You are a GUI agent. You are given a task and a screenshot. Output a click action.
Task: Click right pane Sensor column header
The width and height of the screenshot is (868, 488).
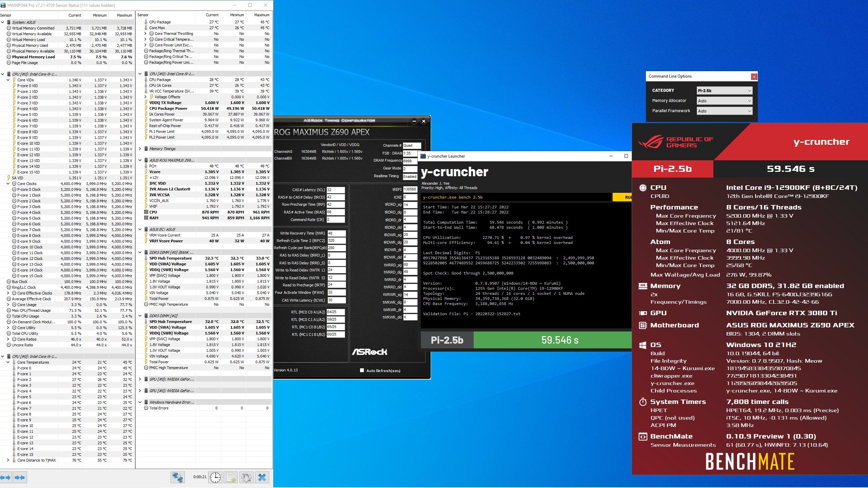(165, 15)
